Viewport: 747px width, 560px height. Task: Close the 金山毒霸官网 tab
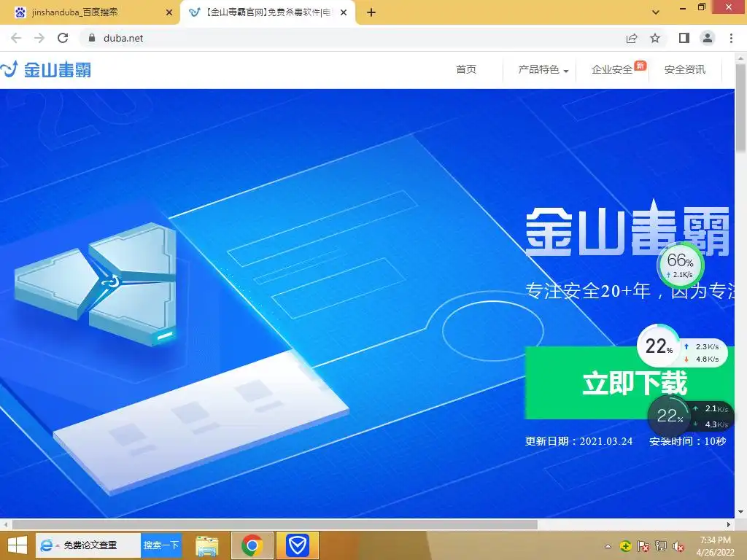coord(344,12)
